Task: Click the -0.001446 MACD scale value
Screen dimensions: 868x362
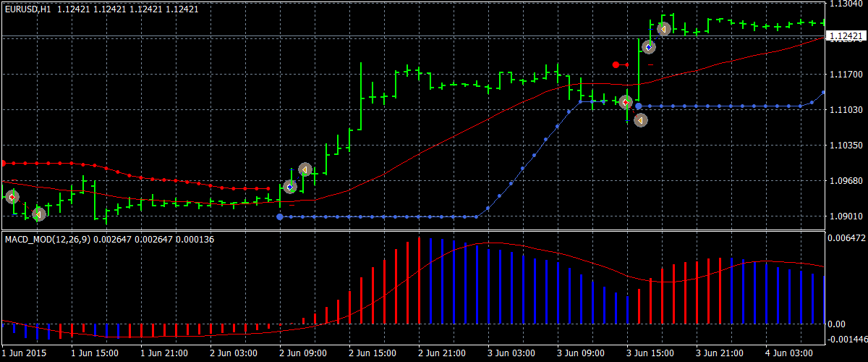Action: point(847,339)
